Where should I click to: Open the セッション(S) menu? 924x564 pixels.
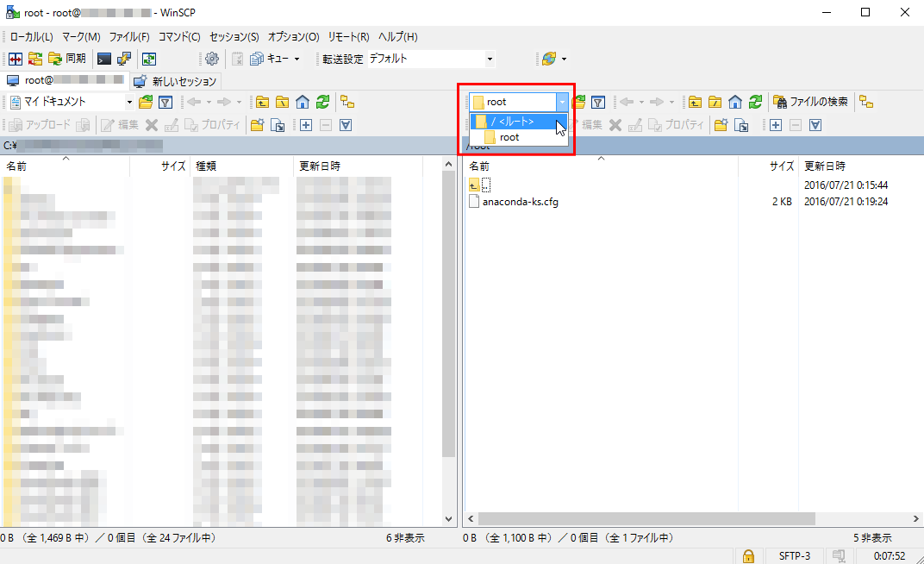[x=234, y=36]
